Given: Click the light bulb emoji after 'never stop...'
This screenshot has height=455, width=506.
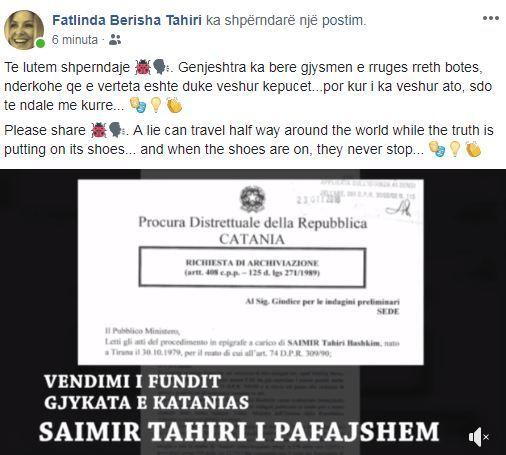Looking at the screenshot, I should (455, 149).
